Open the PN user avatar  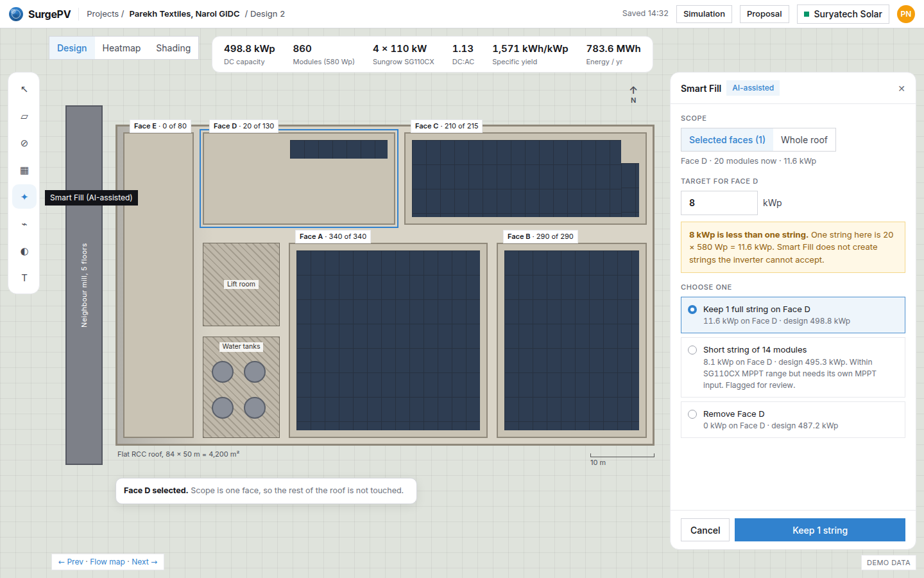(905, 14)
